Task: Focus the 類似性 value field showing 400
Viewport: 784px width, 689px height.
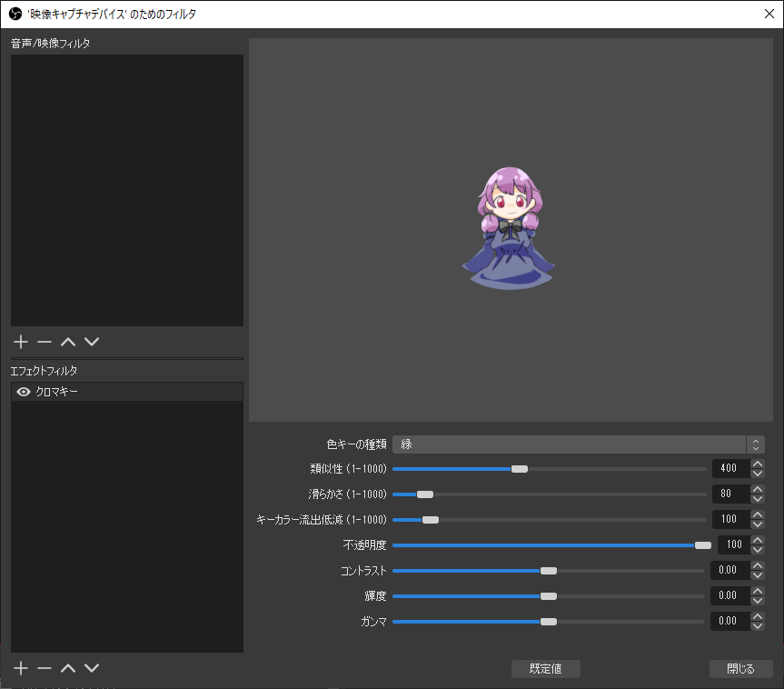Action: tap(731, 468)
